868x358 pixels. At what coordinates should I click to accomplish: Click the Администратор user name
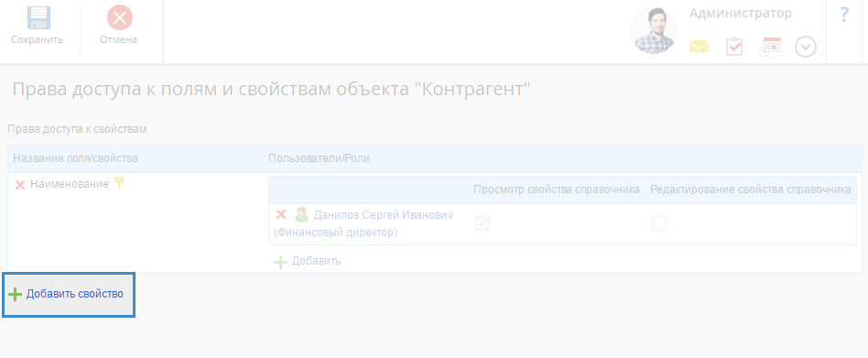741,14
